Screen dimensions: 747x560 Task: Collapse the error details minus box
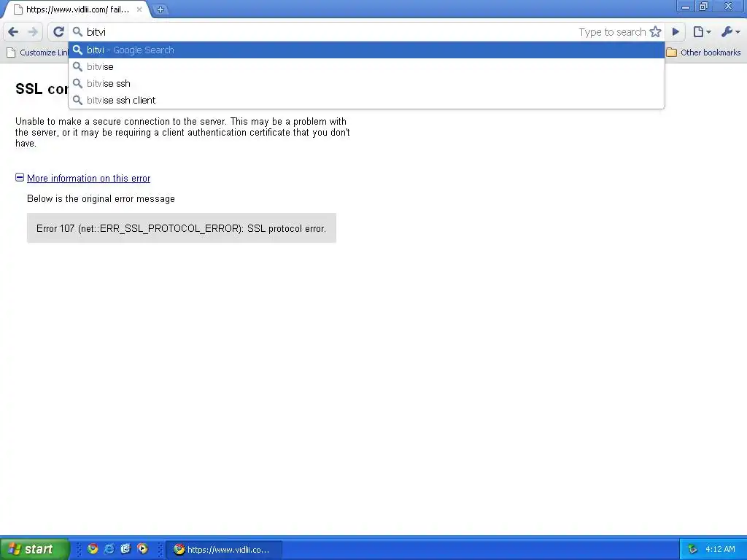click(20, 177)
